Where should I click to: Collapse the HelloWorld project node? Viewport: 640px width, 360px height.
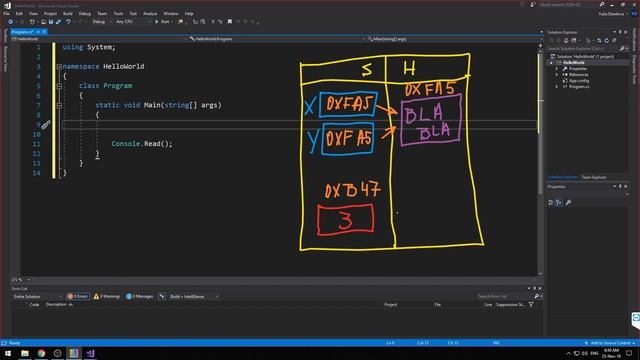tap(551, 63)
